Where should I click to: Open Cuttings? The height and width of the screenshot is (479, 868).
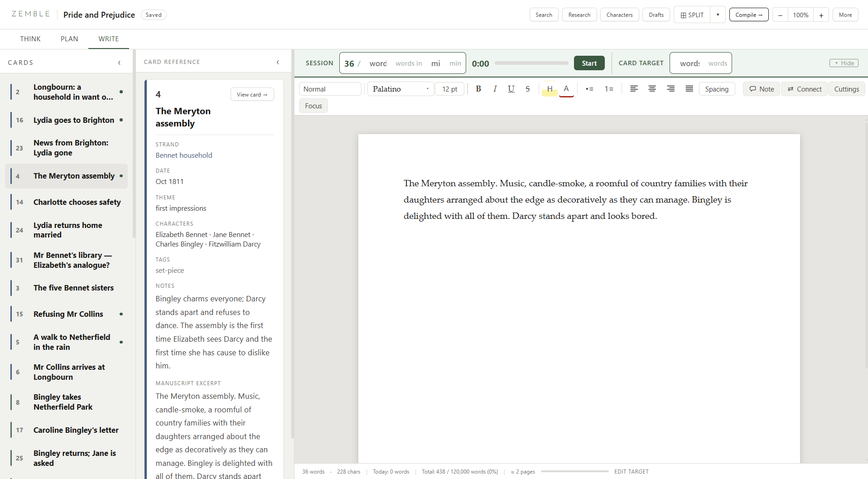click(847, 89)
